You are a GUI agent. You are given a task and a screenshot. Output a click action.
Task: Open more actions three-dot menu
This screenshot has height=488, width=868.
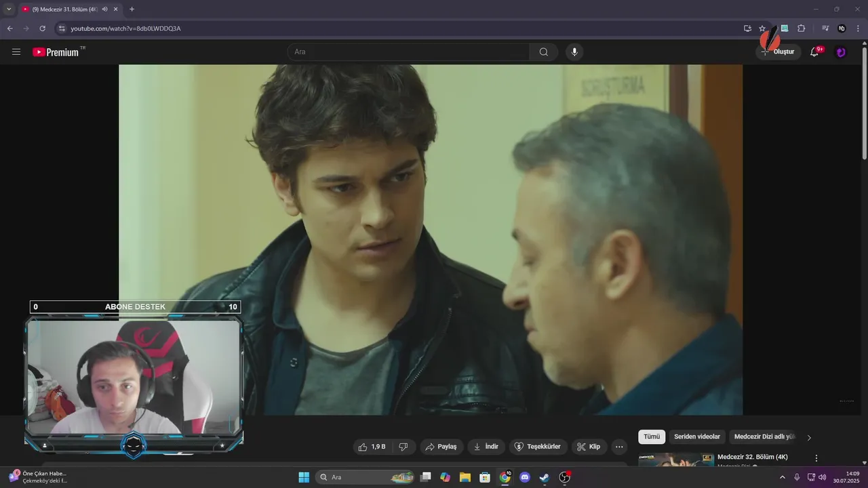click(618, 447)
